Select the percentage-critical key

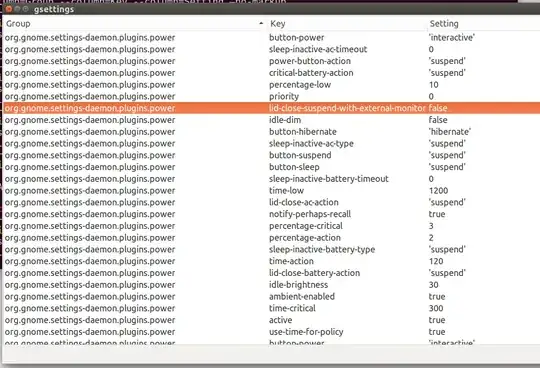coord(305,226)
